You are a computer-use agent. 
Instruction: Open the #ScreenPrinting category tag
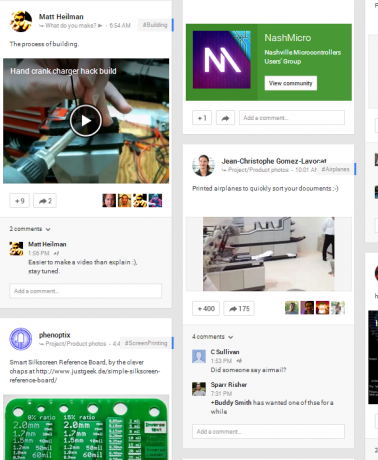[x=146, y=343]
